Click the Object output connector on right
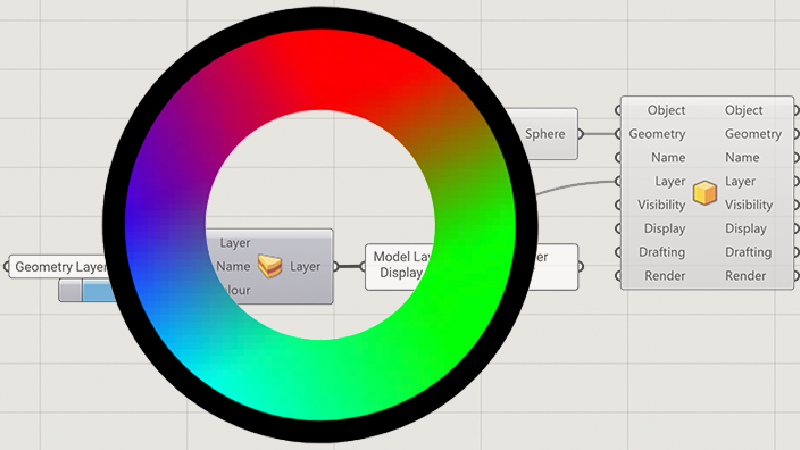This screenshot has height=450, width=800. (796, 111)
